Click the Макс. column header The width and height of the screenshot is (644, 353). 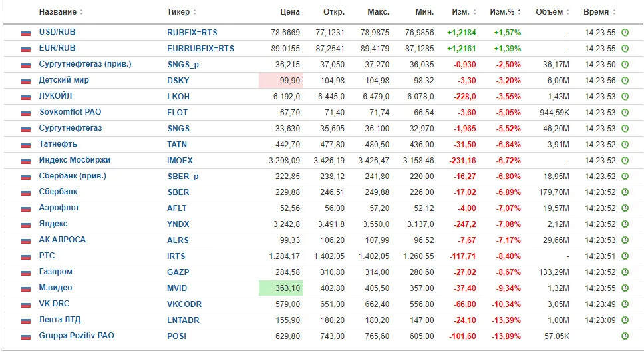tap(379, 12)
